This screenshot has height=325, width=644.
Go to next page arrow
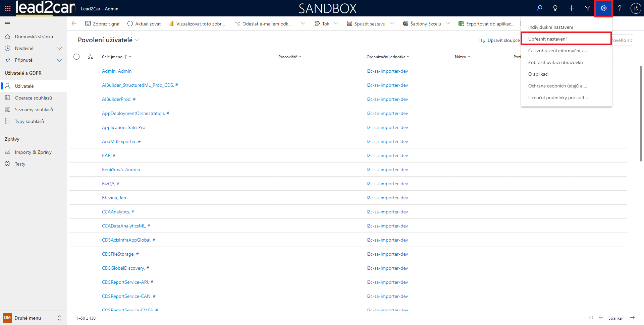[x=632, y=318]
